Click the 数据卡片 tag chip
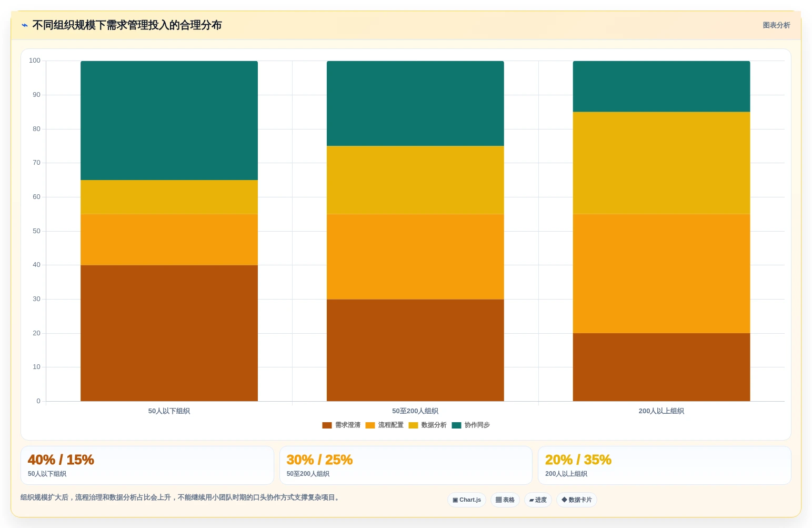The width and height of the screenshot is (812, 528). coord(577,500)
